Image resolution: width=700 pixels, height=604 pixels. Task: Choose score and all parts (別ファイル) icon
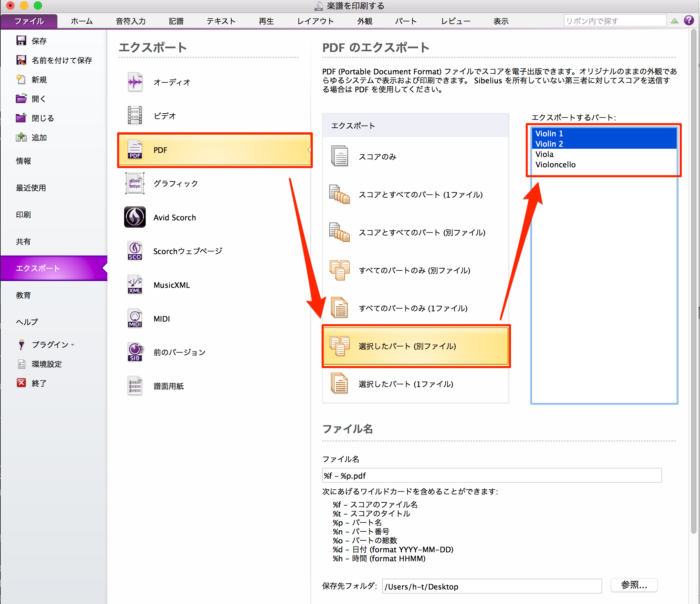click(340, 232)
